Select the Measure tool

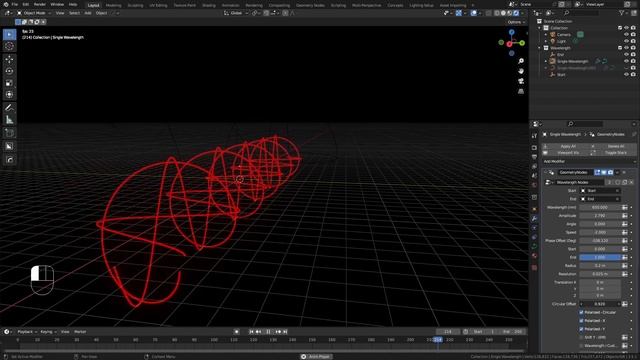[9, 120]
